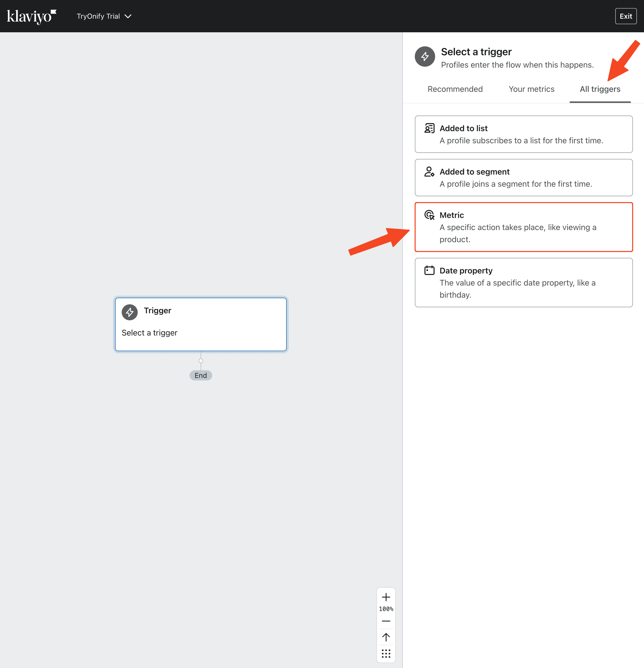Zoom in with the plus icon
The height and width of the screenshot is (668, 644).
click(x=386, y=597)
